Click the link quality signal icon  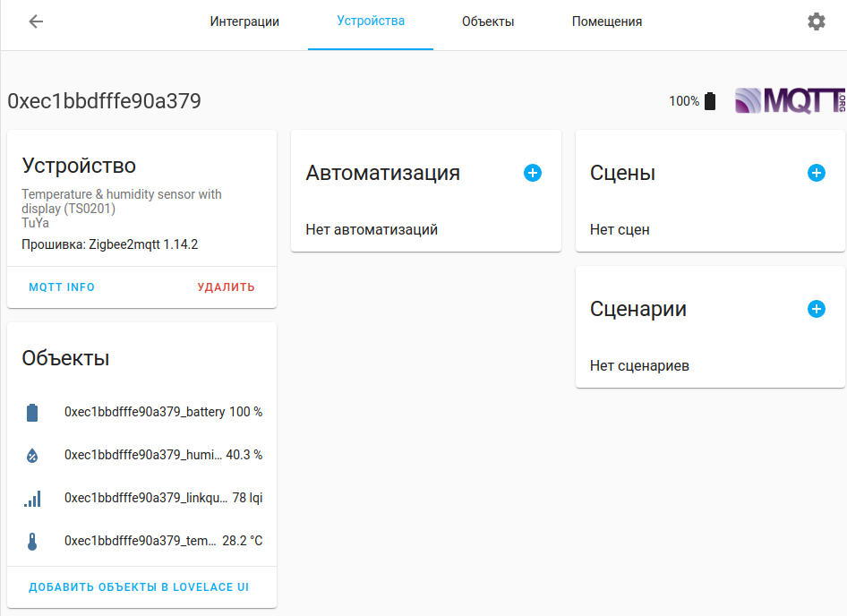32,499
